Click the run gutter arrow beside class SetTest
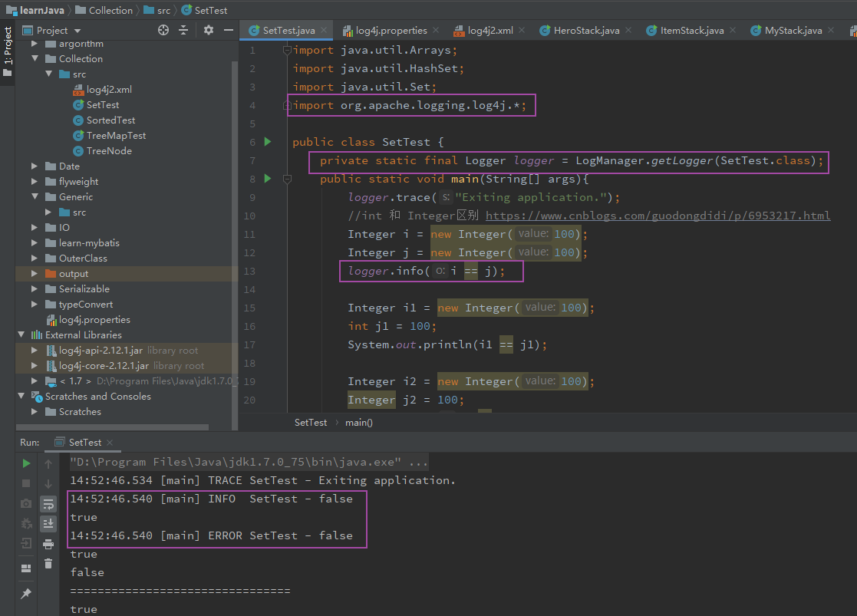This screenshot has width=857, height=616. pos(268,142)
